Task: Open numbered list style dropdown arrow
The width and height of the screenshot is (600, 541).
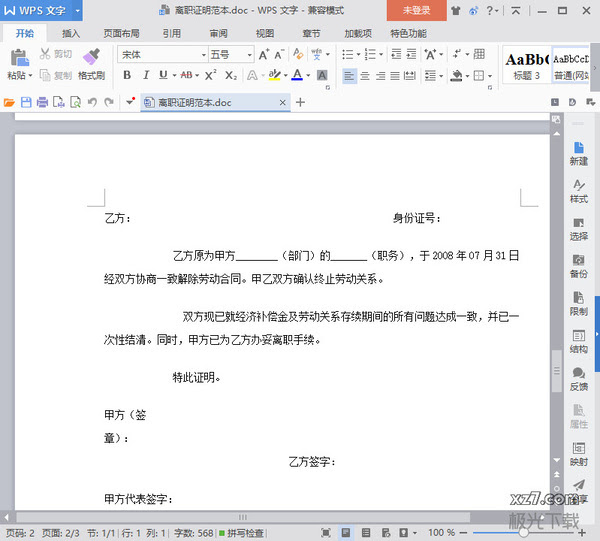Action: pyautogui.click(x=381, y=54)
